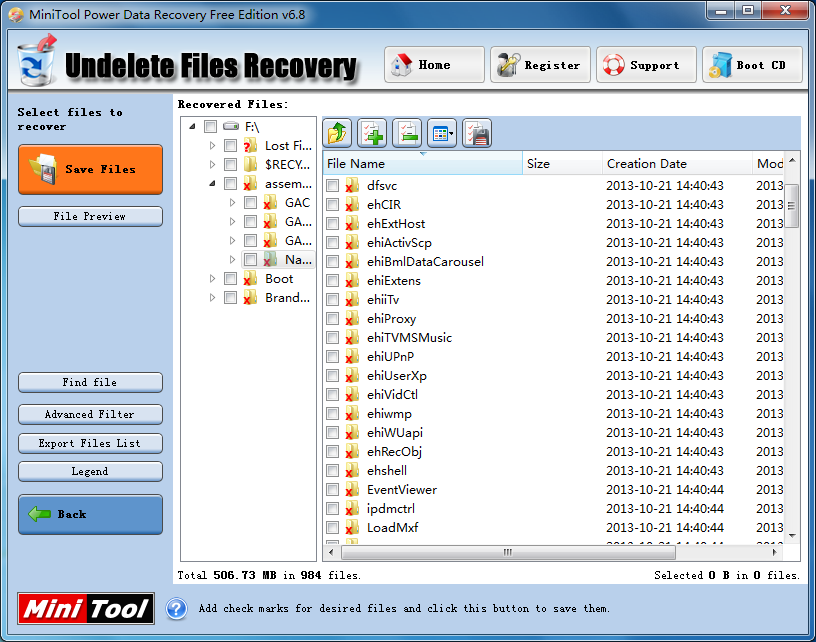Check the Boot folder tree checkbox
The image size is (816, 642).
[x=231, y=279]
